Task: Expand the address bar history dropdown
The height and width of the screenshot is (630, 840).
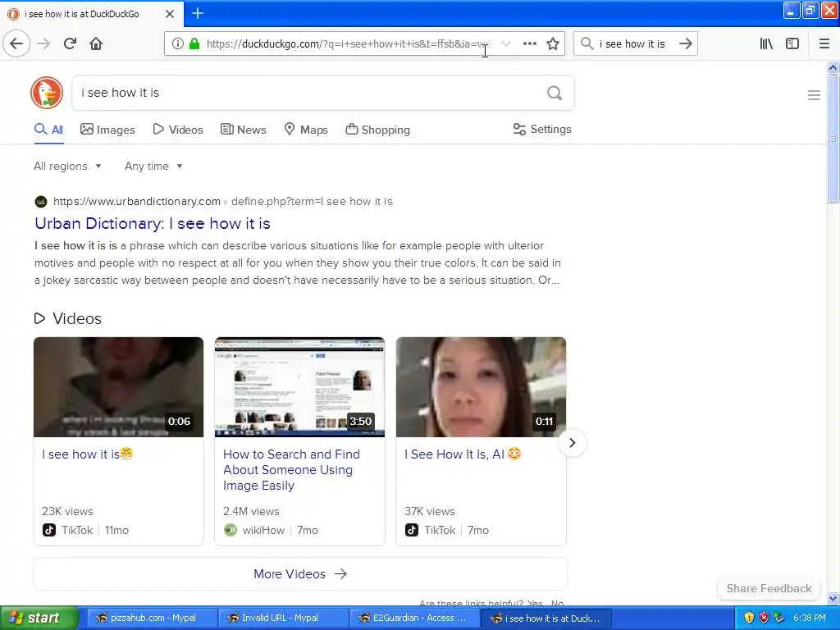Action: (x=505, y=44)
